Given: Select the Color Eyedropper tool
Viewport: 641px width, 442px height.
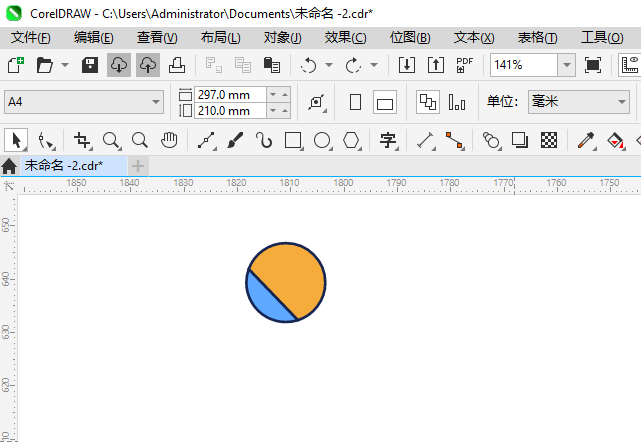Looking at the screenshot, I should 586,141.
